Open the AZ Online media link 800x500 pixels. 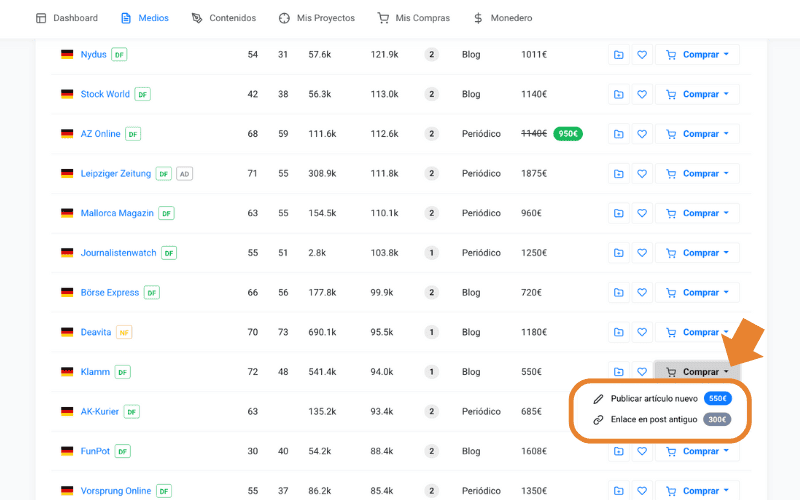tap(101, 134)
